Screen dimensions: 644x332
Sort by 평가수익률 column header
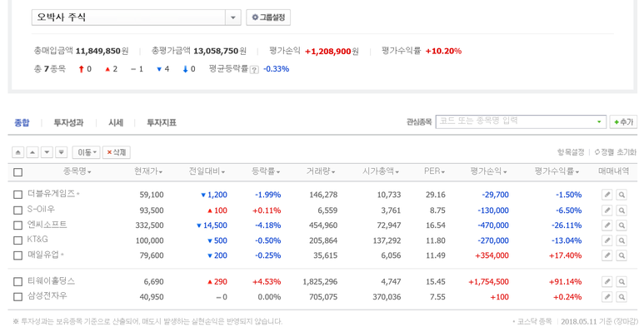[x=557, y=171]
